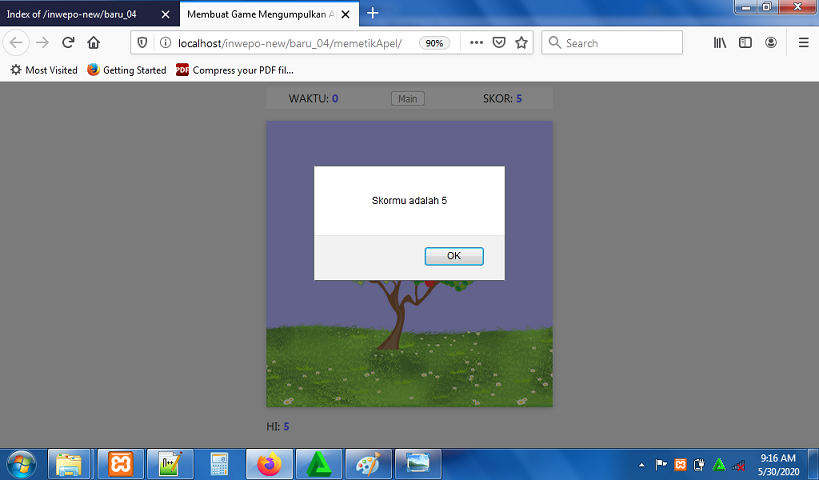
Task: Toggle the sidebar view icon
Action: (745, 43)
